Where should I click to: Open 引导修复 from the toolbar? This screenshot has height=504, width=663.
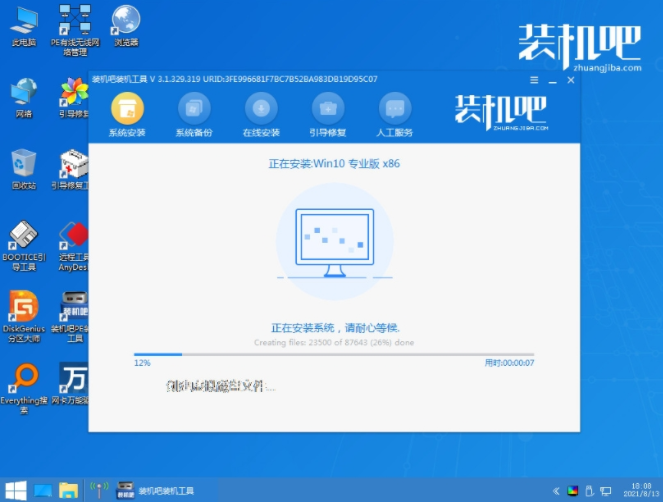328,109
